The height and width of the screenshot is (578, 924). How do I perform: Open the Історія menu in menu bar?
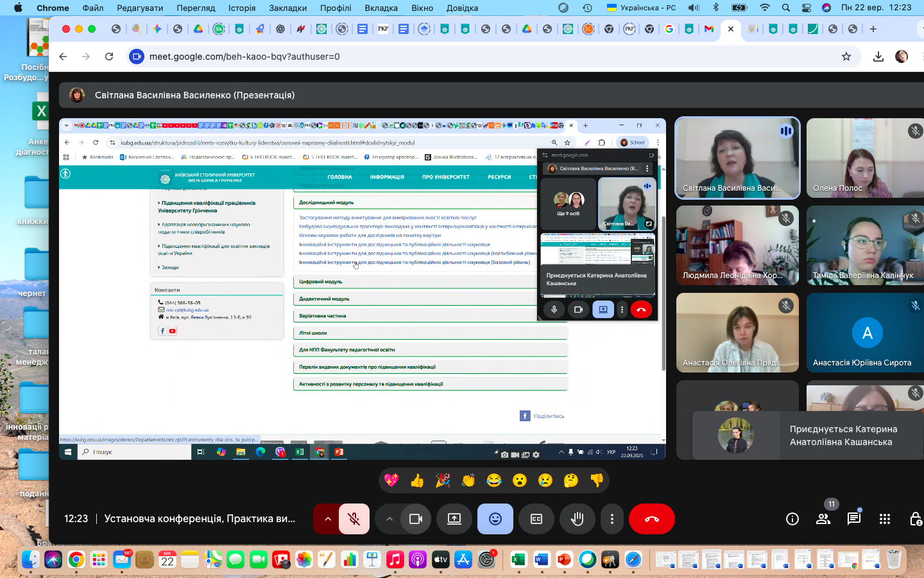pyautogui.click(x=242, y=8)
